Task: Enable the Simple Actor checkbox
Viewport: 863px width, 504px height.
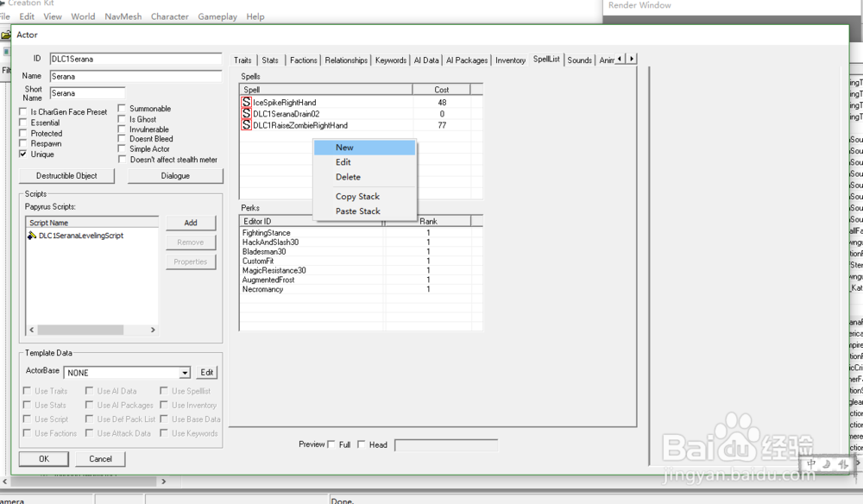Action: [x=123, y=148]
